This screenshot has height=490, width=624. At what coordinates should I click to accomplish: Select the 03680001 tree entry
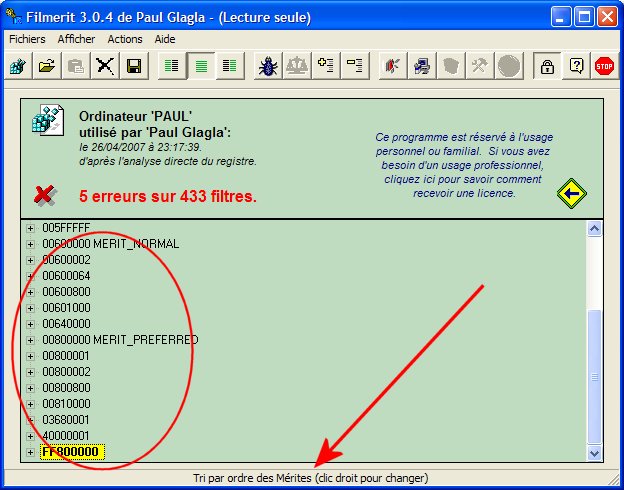click(66, 420)
